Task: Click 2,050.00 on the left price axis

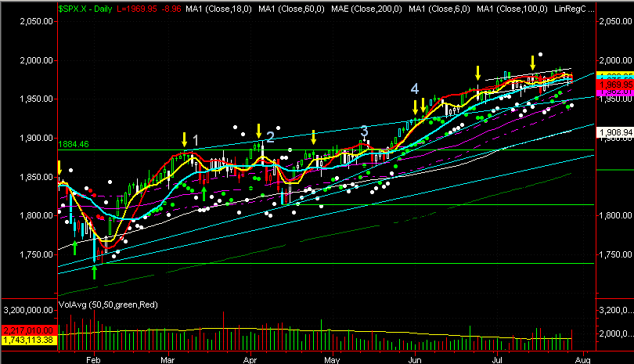Action: click(x=36, y=21)
